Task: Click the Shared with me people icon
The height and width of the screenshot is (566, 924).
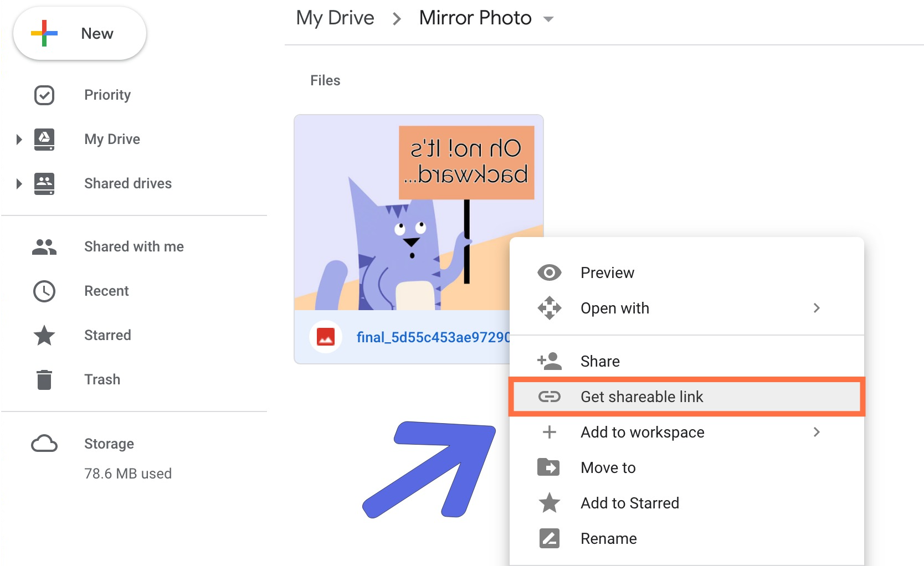Action: coord(44,247)
